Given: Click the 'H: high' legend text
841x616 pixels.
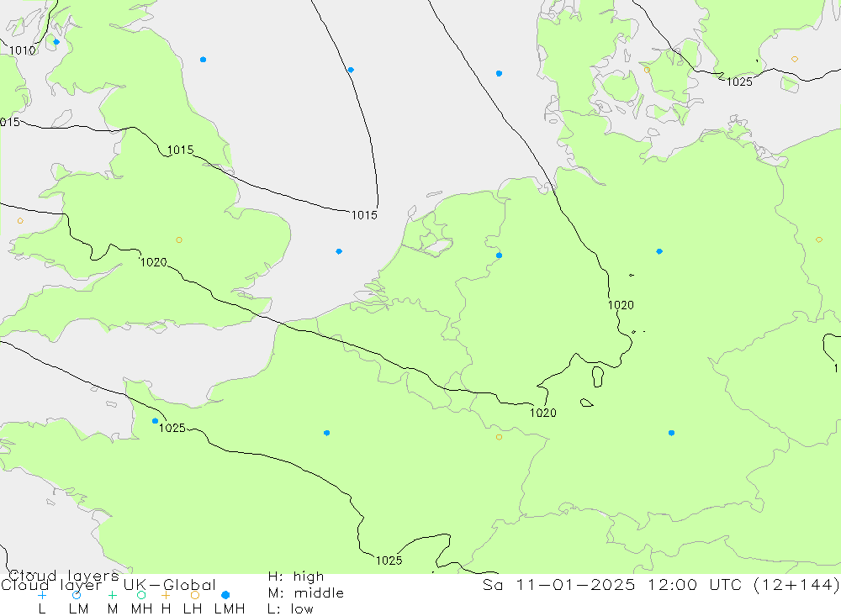Looking at the screenshot, I should click(296, 577).
